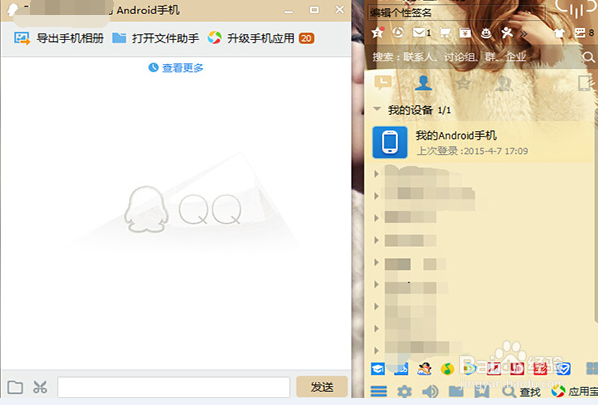Expand the fifth blurred contact group
598x405 pixels.
[376, 262]
